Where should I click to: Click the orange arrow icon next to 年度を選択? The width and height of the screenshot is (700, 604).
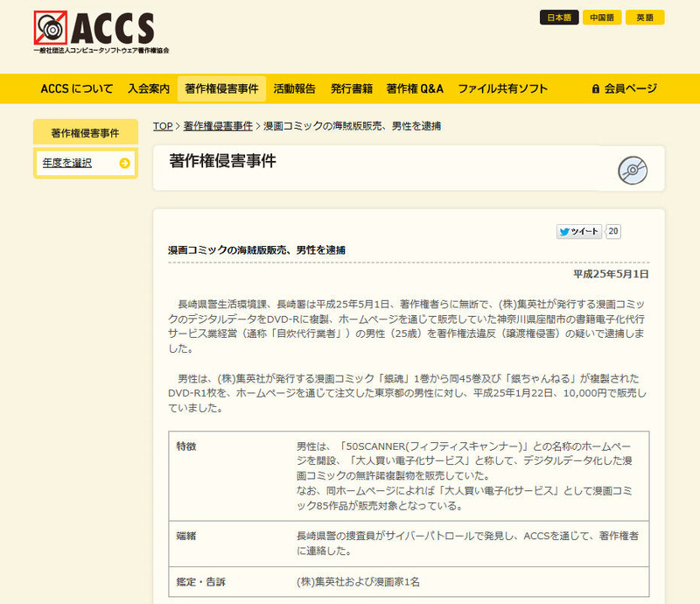[x=124, y=163]
